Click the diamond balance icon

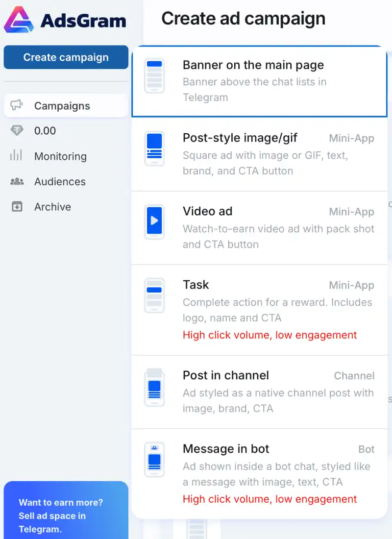point(17,130)
